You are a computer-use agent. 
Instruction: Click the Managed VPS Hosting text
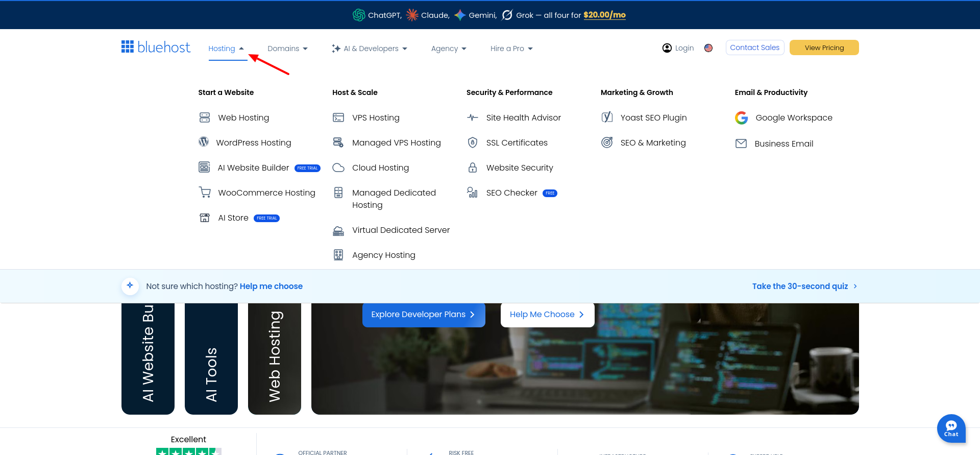pyautogui.click(x=396, y=142)
